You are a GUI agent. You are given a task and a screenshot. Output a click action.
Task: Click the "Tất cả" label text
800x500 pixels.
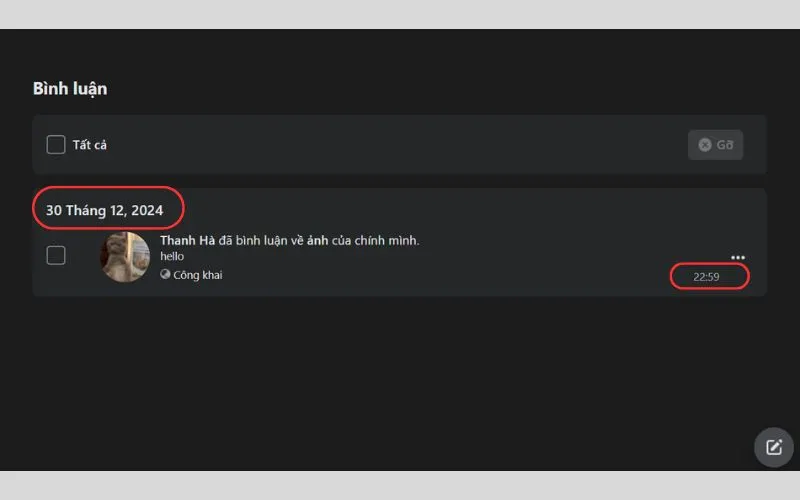[90, 145]
